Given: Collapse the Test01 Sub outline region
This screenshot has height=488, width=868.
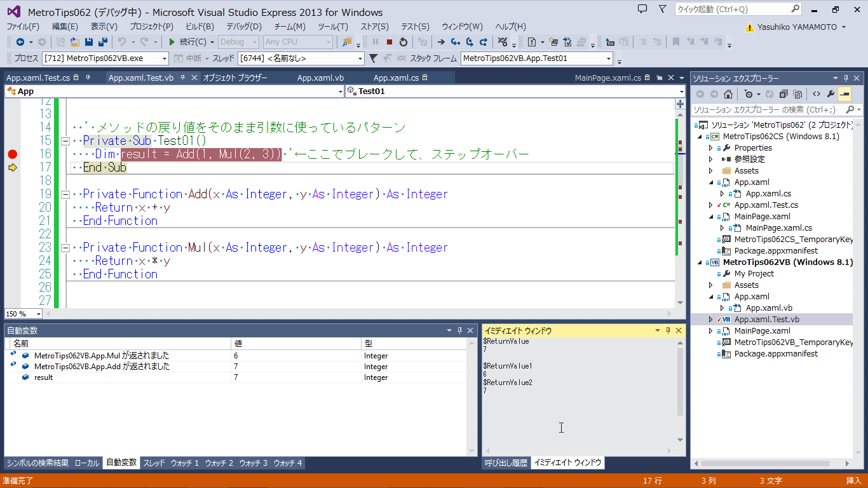Looking at the screenshot, I should [x=64, y=141].
